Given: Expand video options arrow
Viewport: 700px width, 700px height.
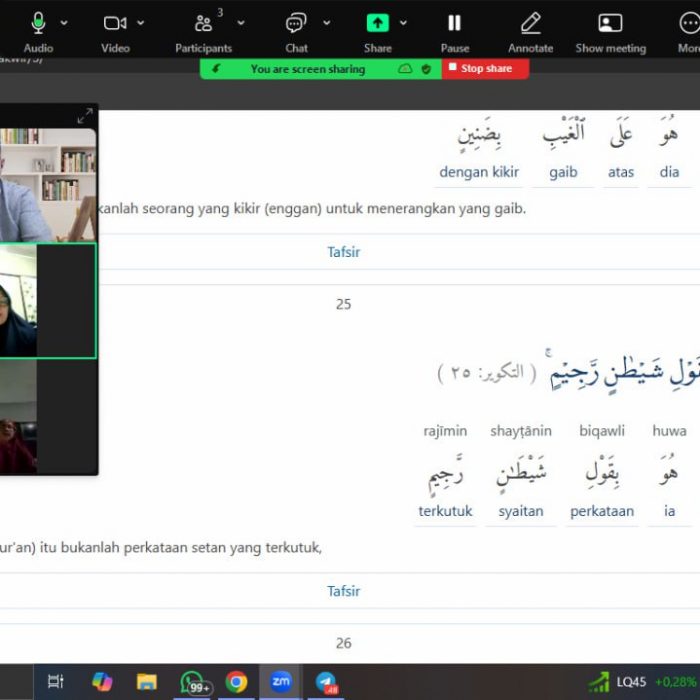Looking at the screenshot, I should click(141, 23).
